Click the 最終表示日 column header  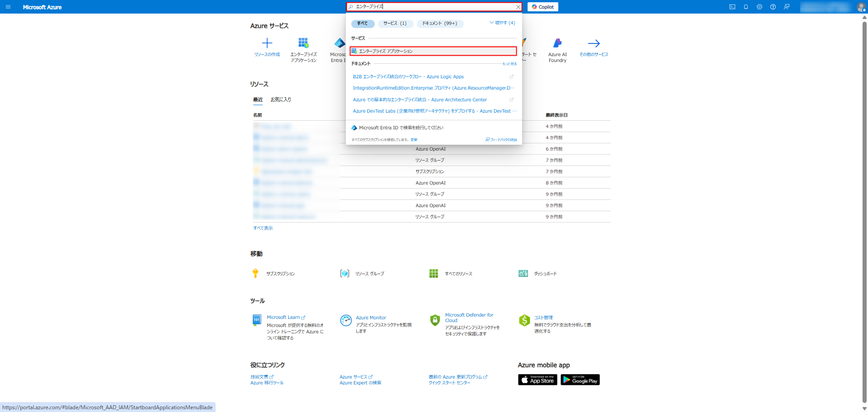tap(557, 115)
